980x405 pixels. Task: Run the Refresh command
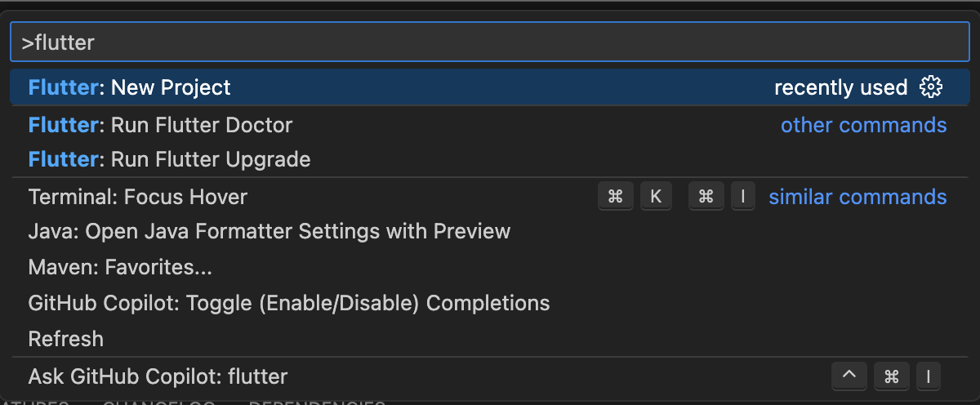(x=65, y=339)
